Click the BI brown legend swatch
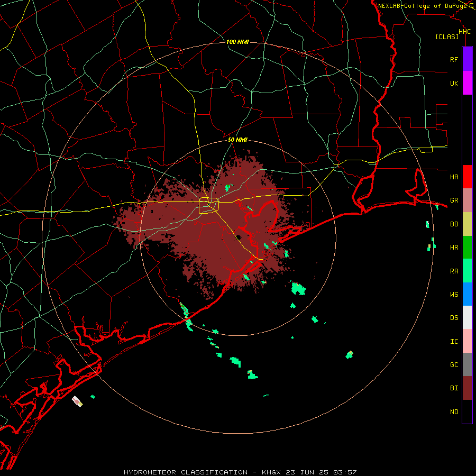 point(467,388)
